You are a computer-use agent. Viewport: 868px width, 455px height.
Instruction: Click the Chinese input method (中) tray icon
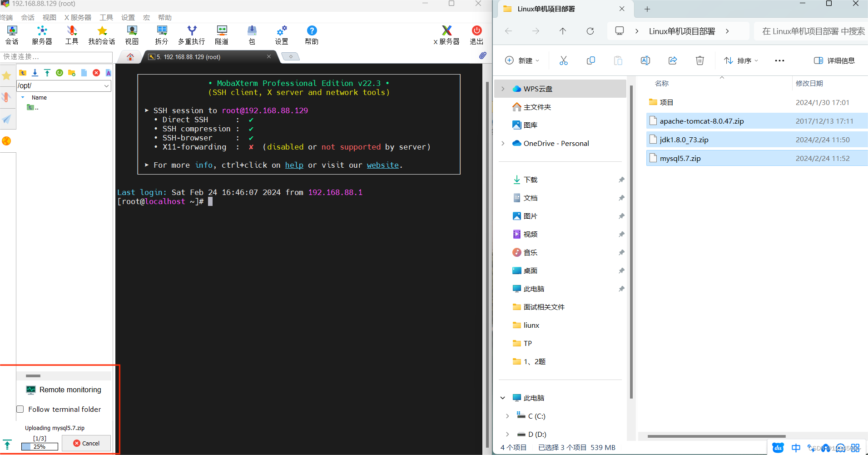[x=796, y=448]
